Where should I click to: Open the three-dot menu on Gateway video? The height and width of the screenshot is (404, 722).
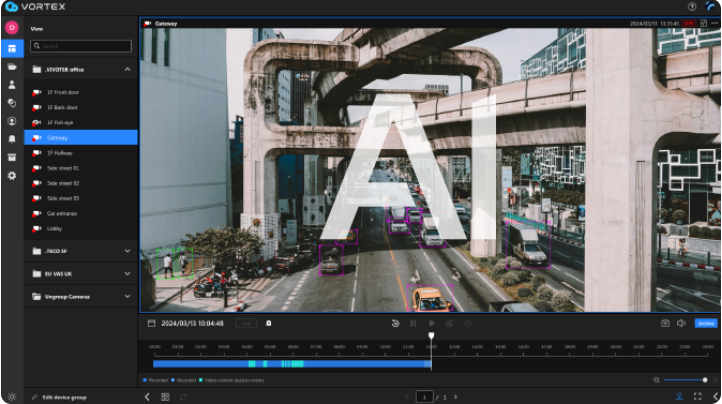pyautogui.click(x=714, y=23)
